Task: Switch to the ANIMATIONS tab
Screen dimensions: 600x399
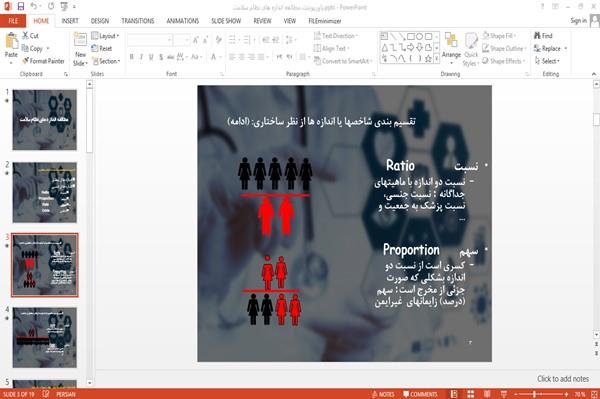Action: point(183,21)
